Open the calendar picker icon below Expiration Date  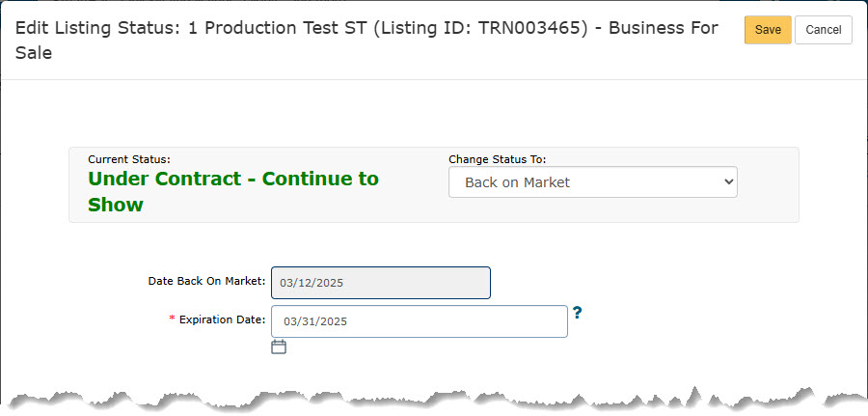coord(279,347)
